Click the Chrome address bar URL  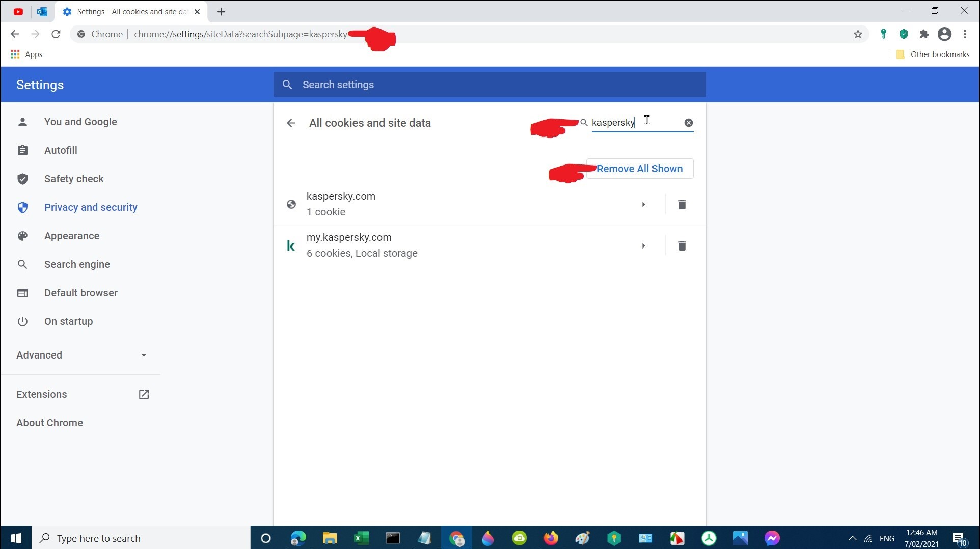pos(240,34)
